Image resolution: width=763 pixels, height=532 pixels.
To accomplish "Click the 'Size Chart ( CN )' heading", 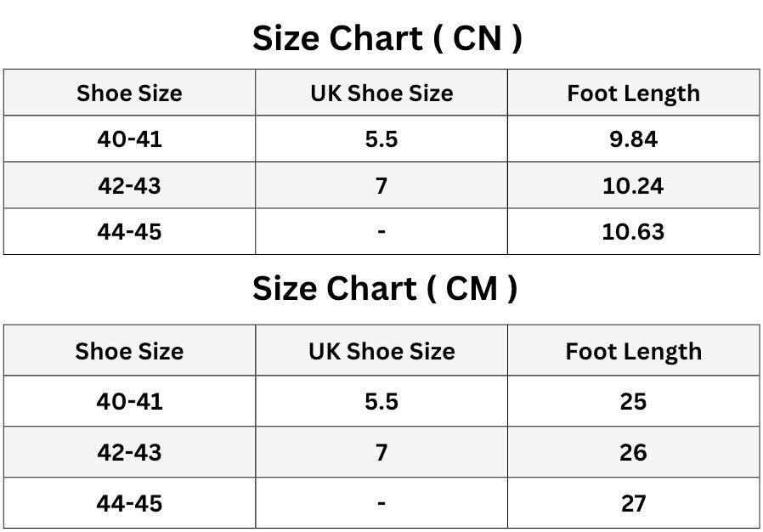I will tap(387, 38).
